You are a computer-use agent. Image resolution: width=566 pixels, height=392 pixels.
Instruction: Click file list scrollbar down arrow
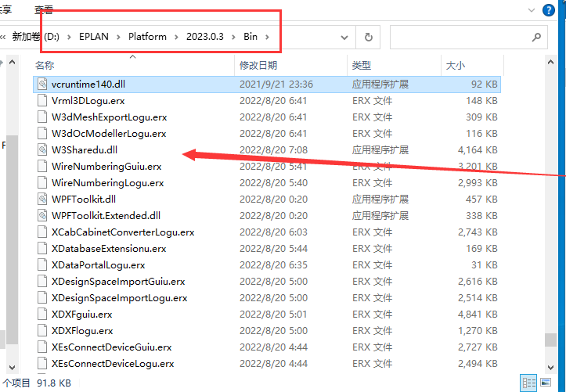(550, 368)
